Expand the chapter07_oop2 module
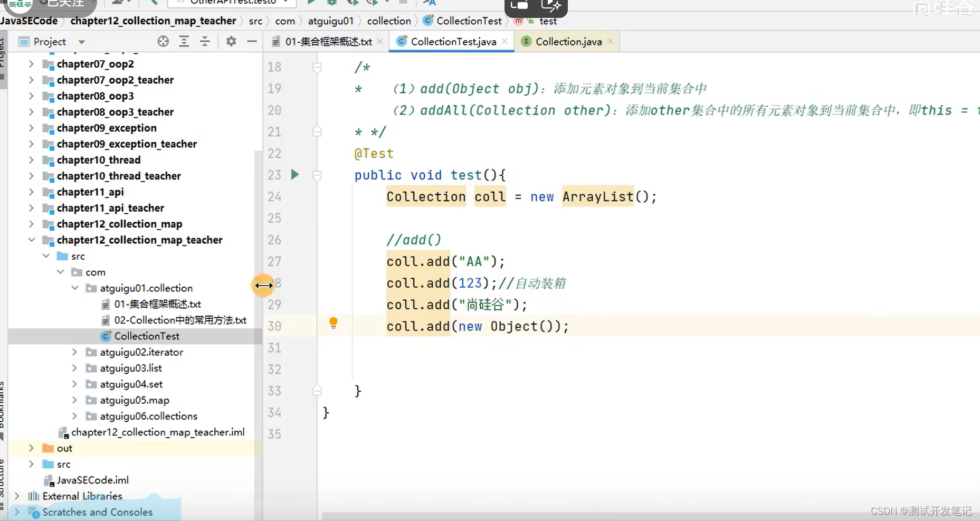Screen dimensions: 980x521 (x=31, y=64)
